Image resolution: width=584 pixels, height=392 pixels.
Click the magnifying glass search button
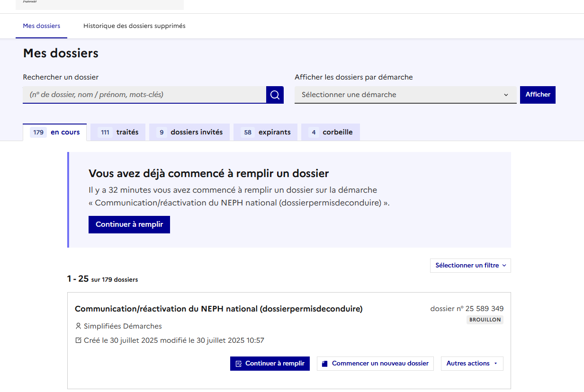pos(275,95)
